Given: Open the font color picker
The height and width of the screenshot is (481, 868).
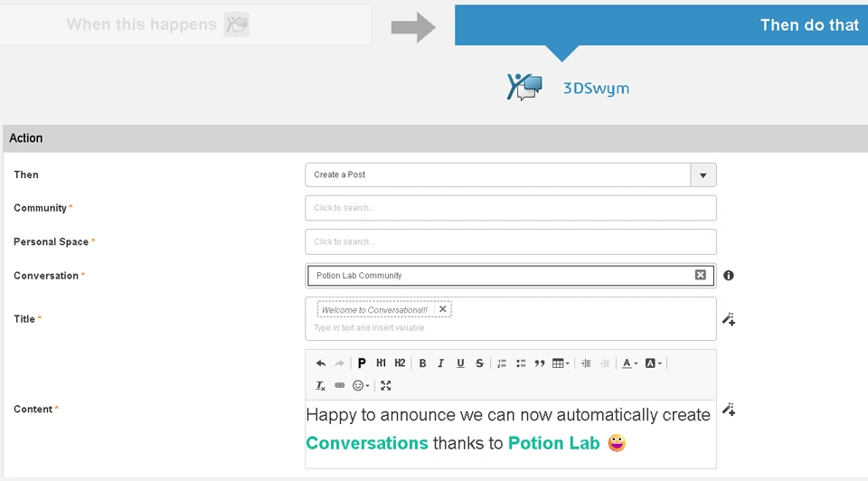Looking at the screenshot, I should point(629,363).
